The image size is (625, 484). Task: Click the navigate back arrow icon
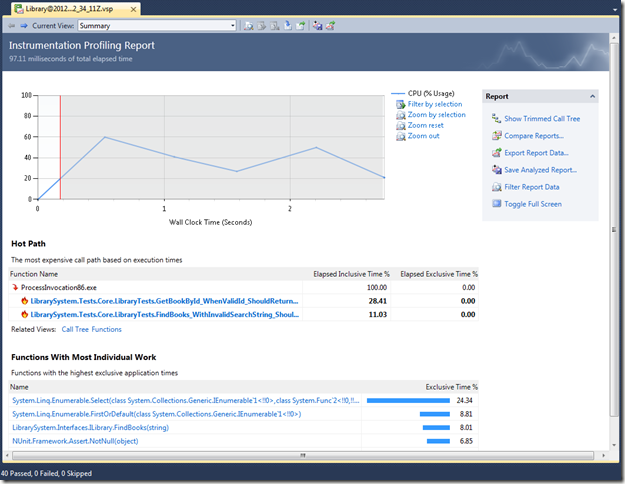point(12,26)
